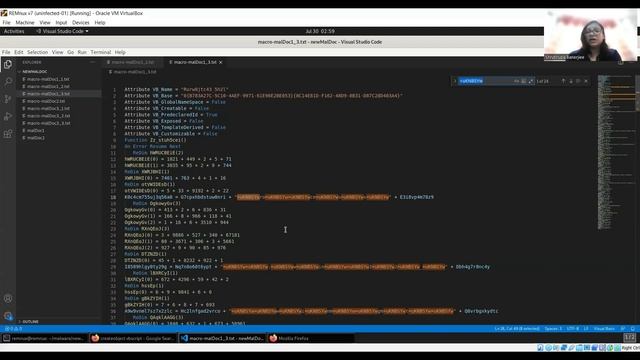The height and width of the screenshot is (360, 640).
Task: Click the editor minimap
Action: point(616,151)
